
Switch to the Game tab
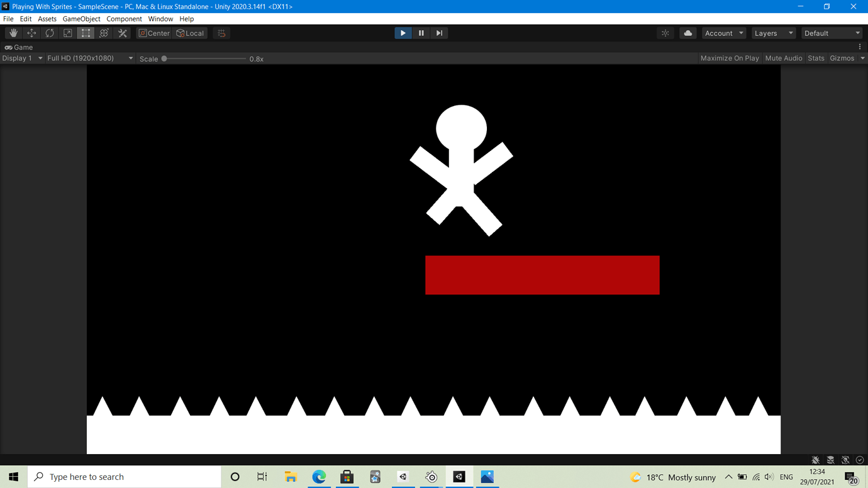click(19, 47)
